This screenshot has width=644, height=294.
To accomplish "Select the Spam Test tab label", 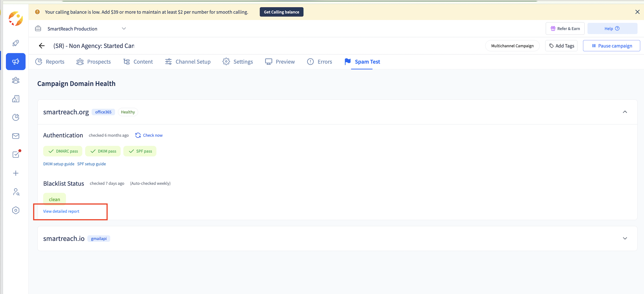I will pyautogui.click(x=367, y=61).
